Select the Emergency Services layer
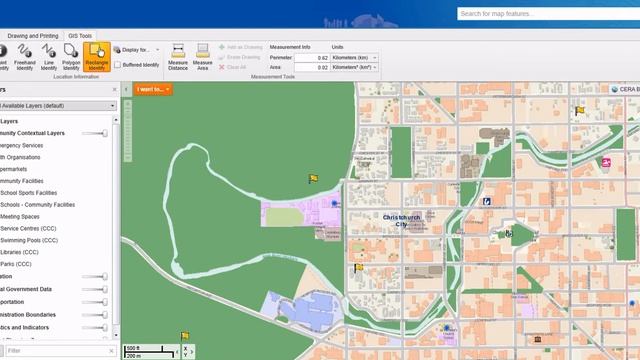The height and width of the screenshot is (360, 640). 21,145
